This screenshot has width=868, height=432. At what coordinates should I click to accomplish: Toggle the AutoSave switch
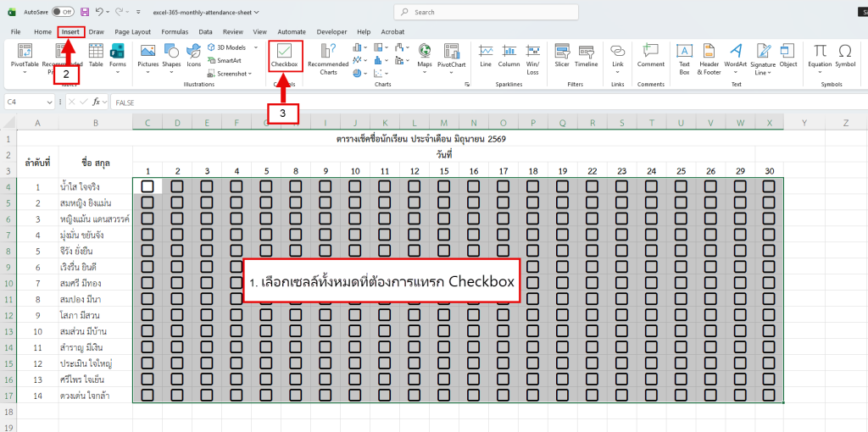point(63,12)
